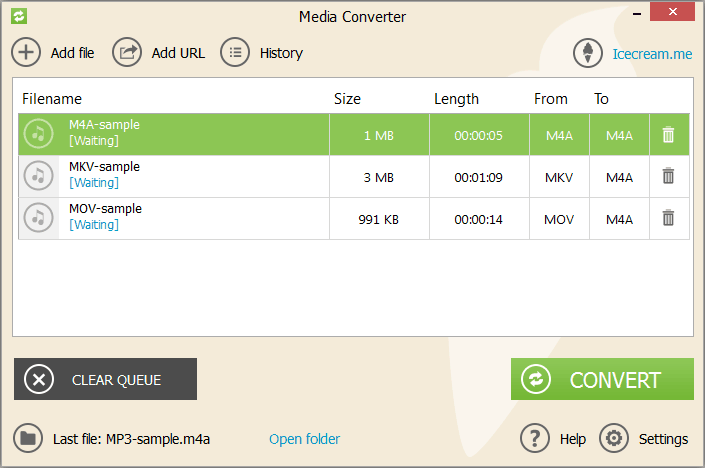705x468 pixels.
Task: Change the To format of MOV-sample
Action: point(619,219)
